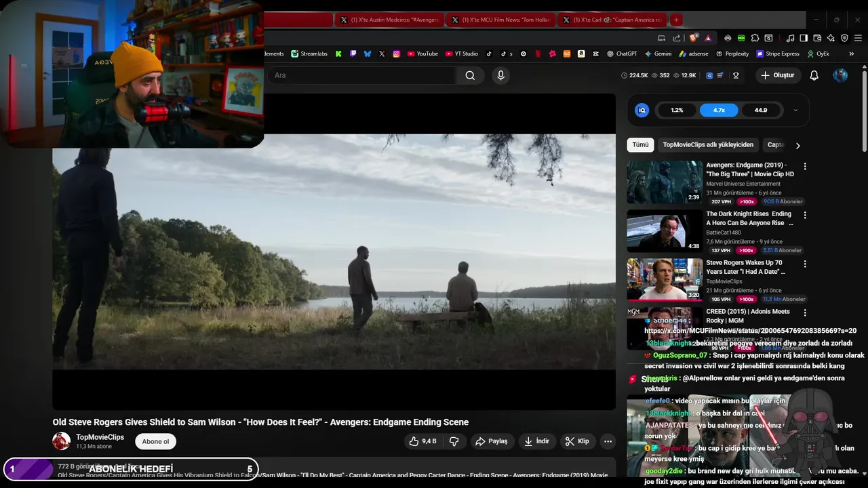Click the Abone ol subscribe button
The width and height of the screenshot is (868, 488).
pos(155,441)
